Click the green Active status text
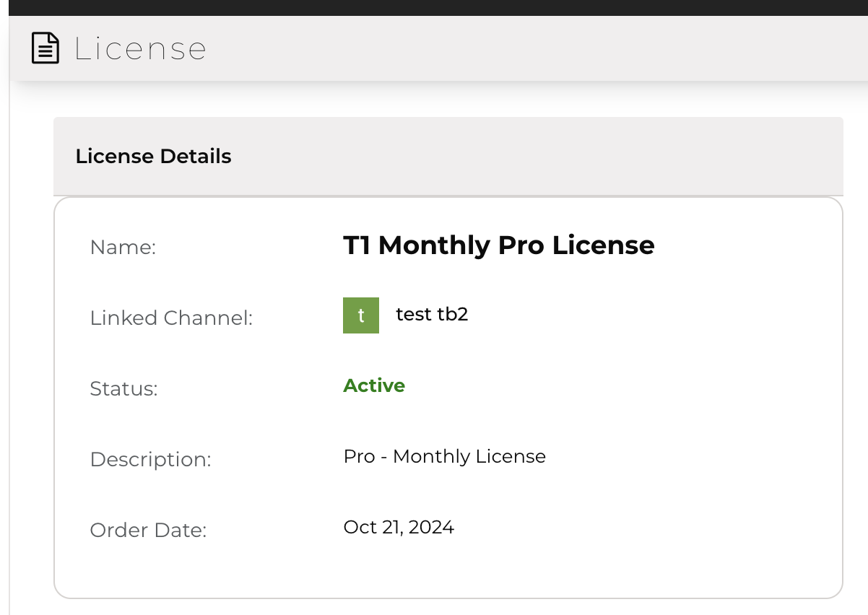 pos(374,385)
